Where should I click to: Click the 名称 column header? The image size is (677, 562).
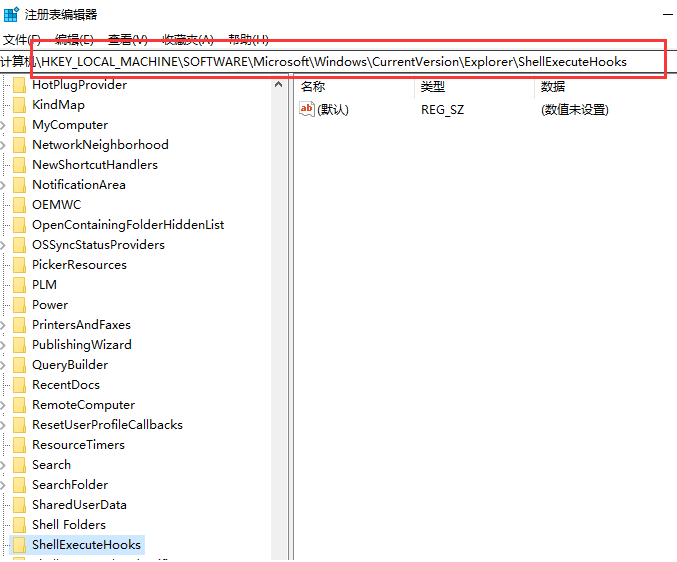(x=313, y=87)
